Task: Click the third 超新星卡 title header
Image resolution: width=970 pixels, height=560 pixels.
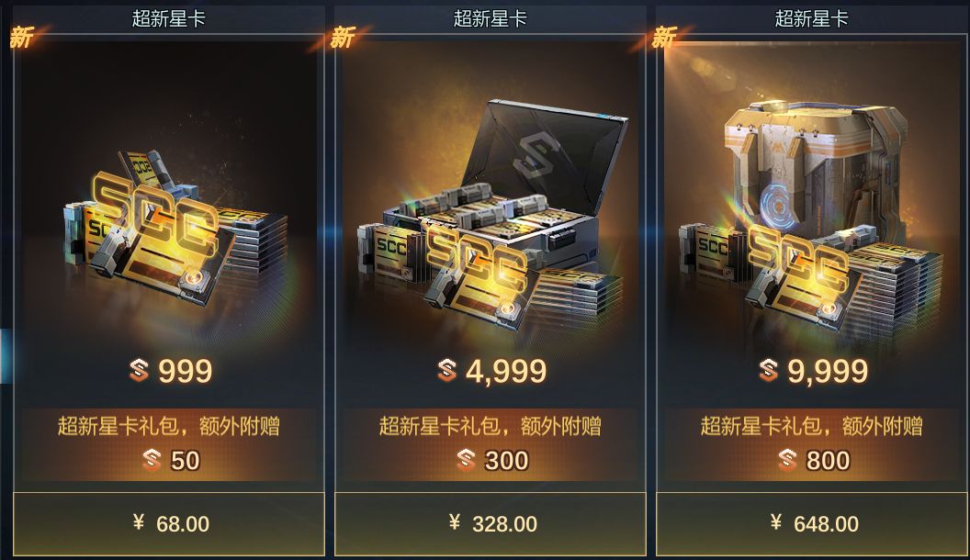Action: tap(812, 18)
